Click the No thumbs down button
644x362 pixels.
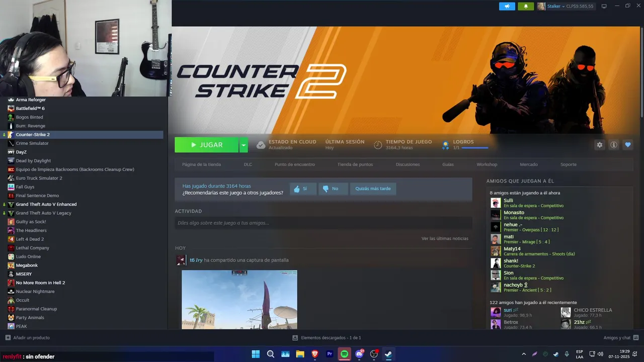coord(333,189)
